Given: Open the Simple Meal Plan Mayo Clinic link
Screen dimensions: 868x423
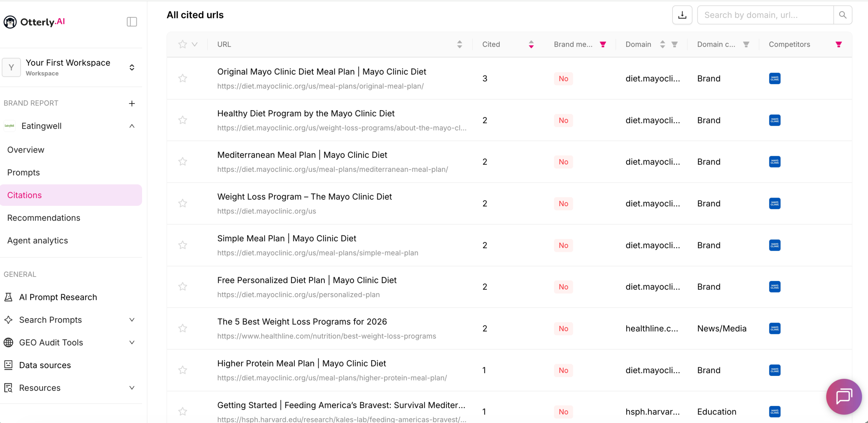Looking at the screenshot, I should coord(287,239).
